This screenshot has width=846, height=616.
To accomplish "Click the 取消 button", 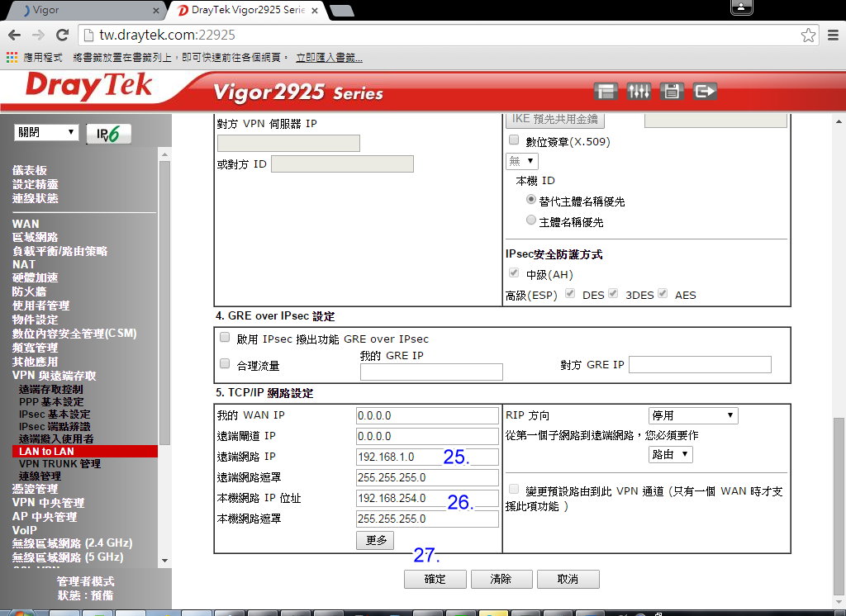I will click(568, 579).
